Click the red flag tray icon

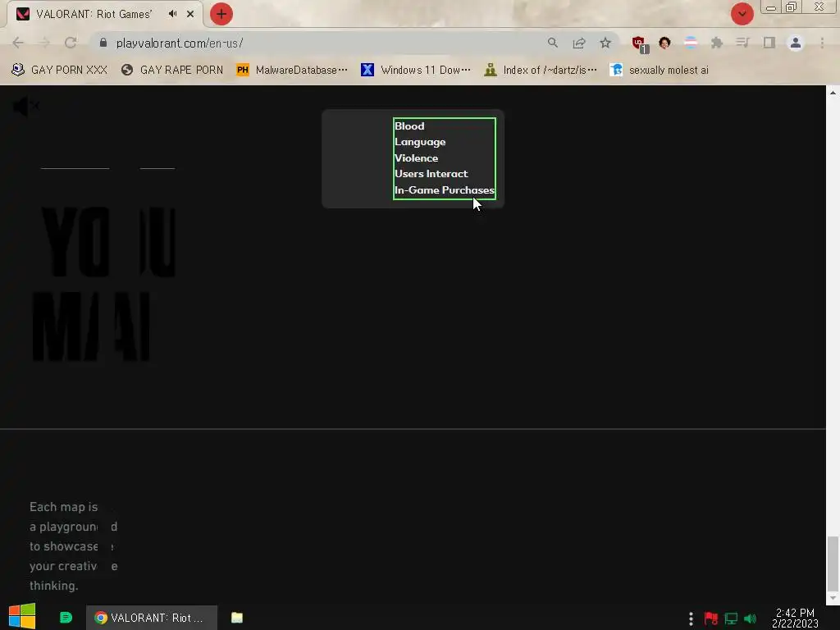(x=711, y=619)
